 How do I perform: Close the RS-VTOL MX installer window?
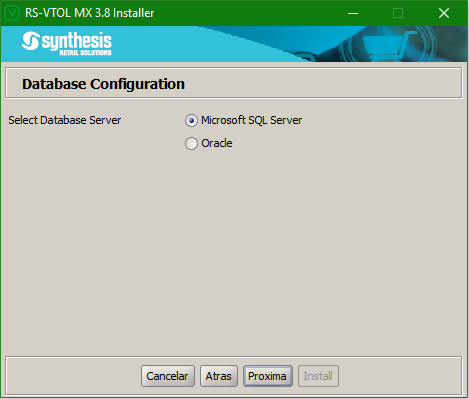pyautogui.click(x=444, y=13)
